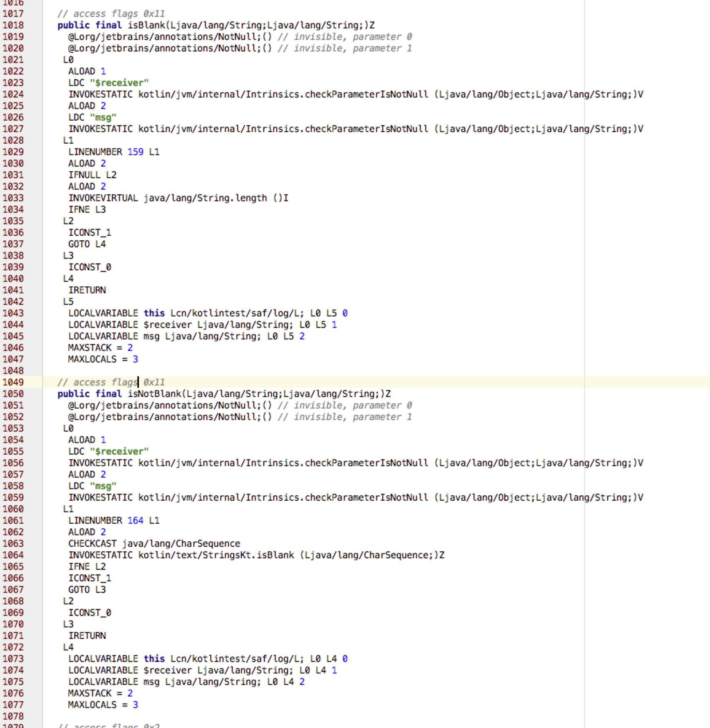Click 'MAXLOCALS = 3' on line 1047

click(x=103, y=359)
